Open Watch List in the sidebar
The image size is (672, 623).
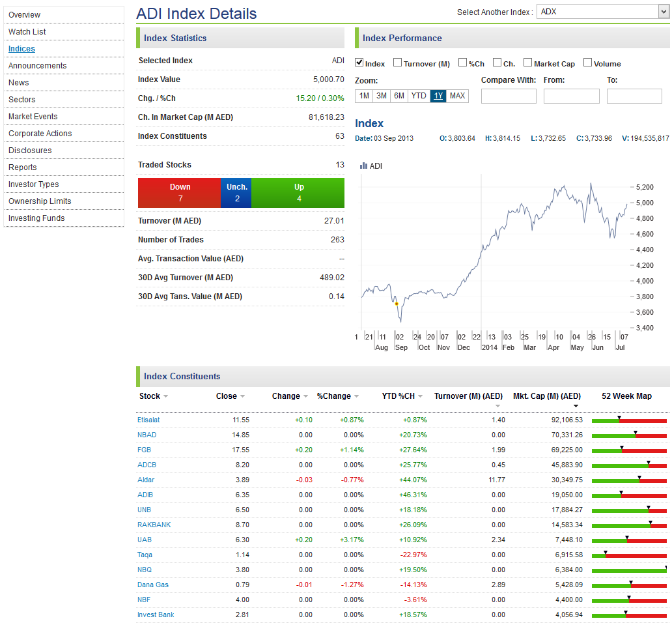click(x=27, y=32)
